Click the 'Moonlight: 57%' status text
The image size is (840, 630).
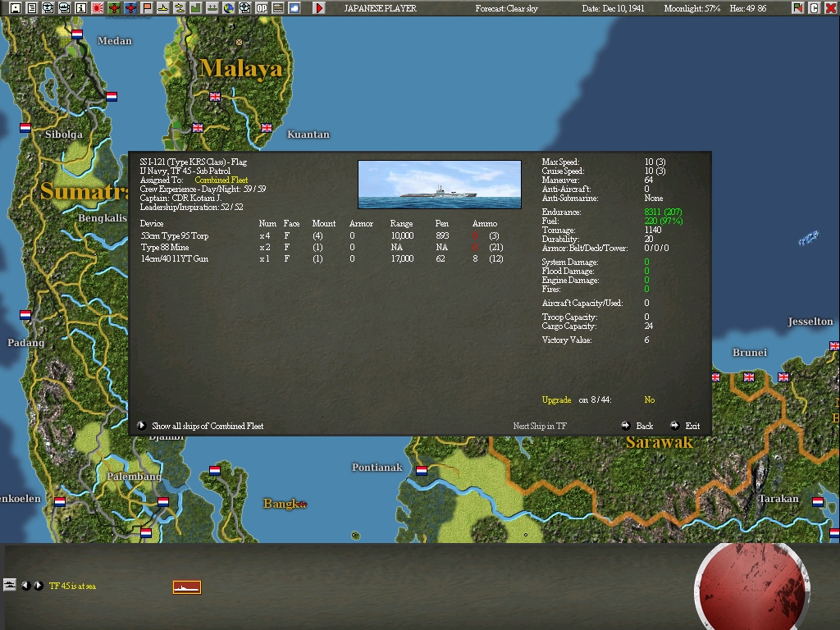click(692, 8)
